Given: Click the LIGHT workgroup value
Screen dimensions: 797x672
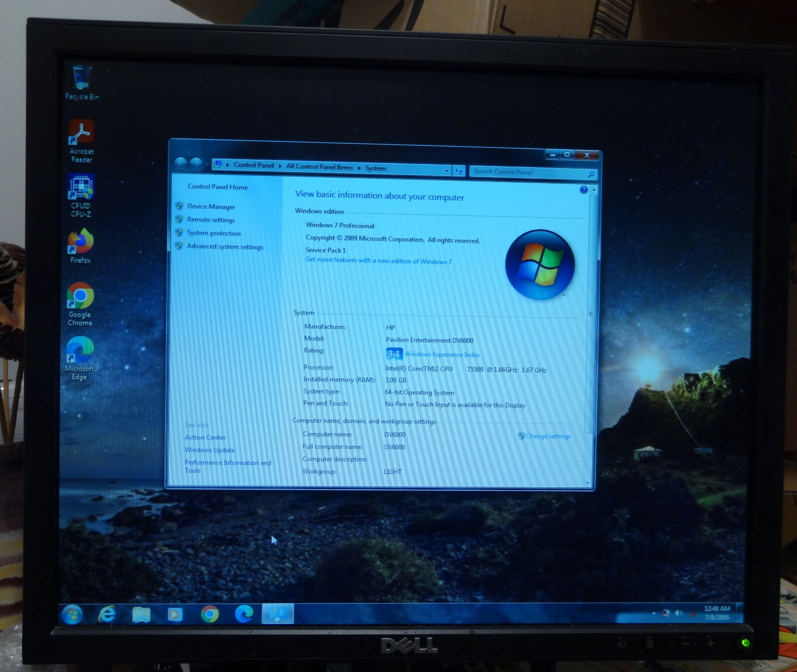Looking at the screenshot, I should [393, 472].
